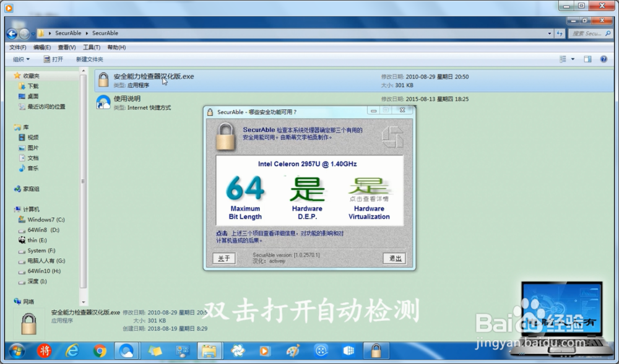Image resolution: width=619 pixels, height=364 pixels.
Task: Click the blue cube taskbar icon
Action: (x=348, y=350)
